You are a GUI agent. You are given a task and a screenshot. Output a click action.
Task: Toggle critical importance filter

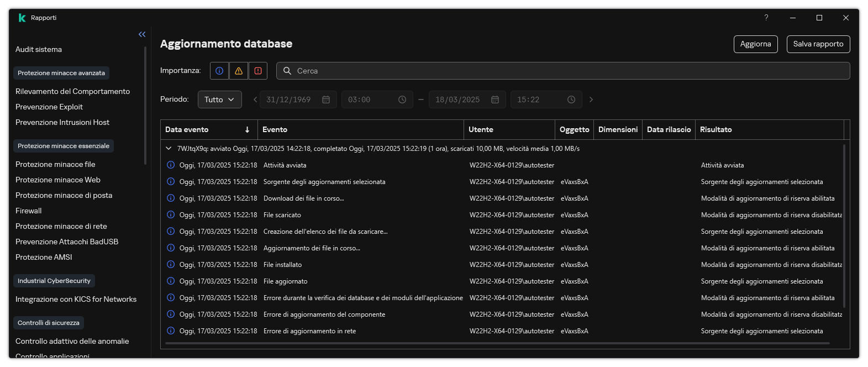(x=258, y=71)
